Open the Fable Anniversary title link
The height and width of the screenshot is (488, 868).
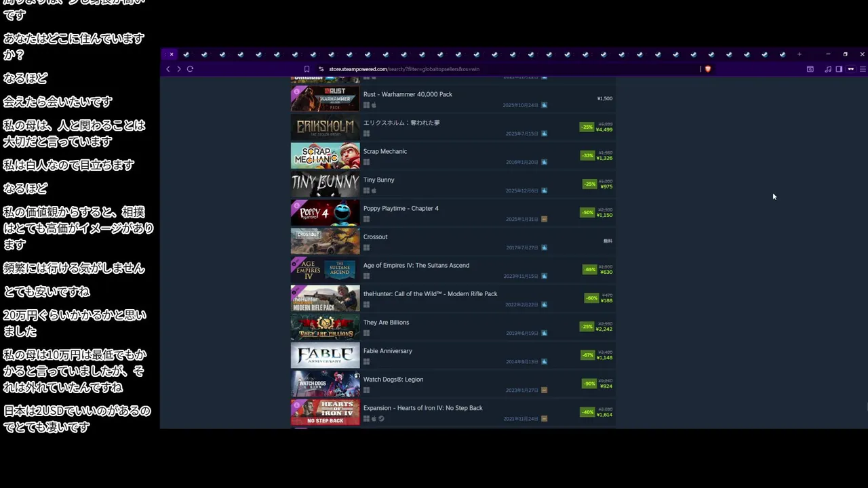(388, 350)
